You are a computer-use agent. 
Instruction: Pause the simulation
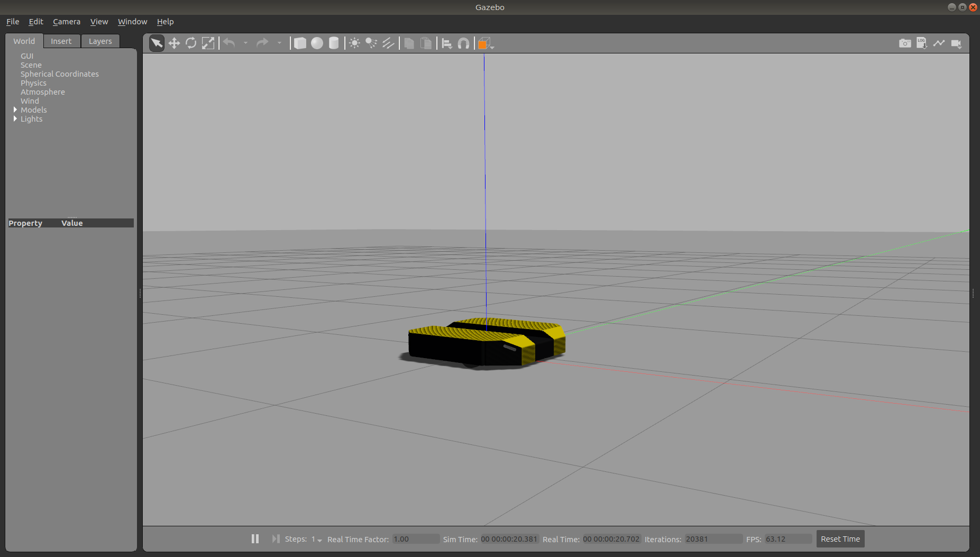255,538
